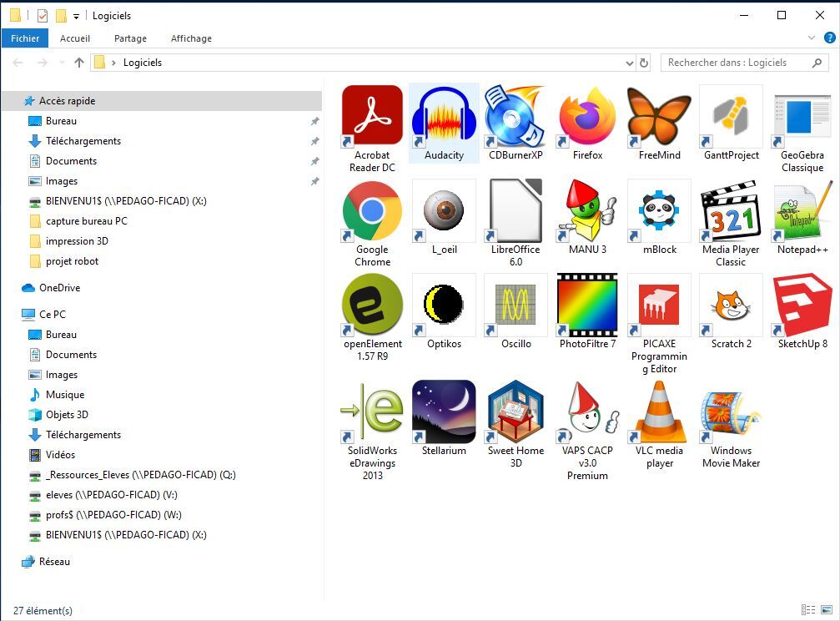
Task: Open the recent locations dropdown
Action: tap(62, 63)
